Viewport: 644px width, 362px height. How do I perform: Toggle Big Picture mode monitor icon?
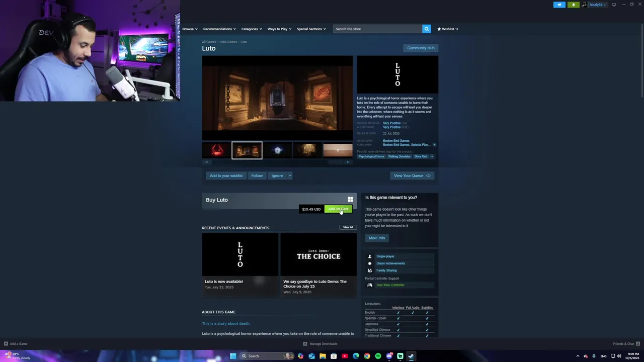click(614, 5)
